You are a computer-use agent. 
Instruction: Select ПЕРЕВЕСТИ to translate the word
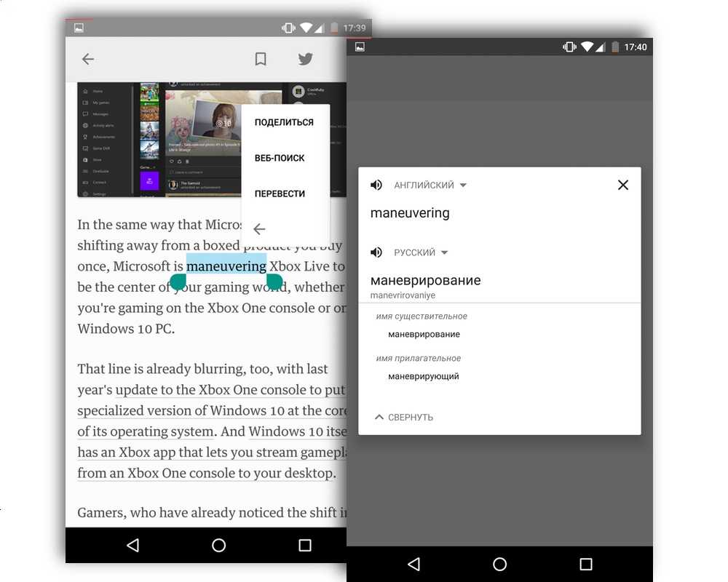point(280,194)
